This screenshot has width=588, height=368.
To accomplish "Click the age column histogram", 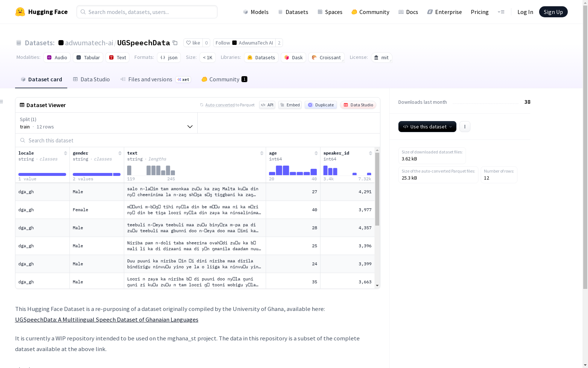I will point(293,170).
